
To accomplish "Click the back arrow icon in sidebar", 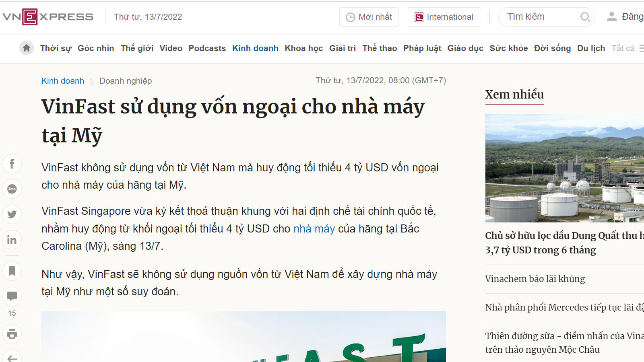I will pos(12,358).
